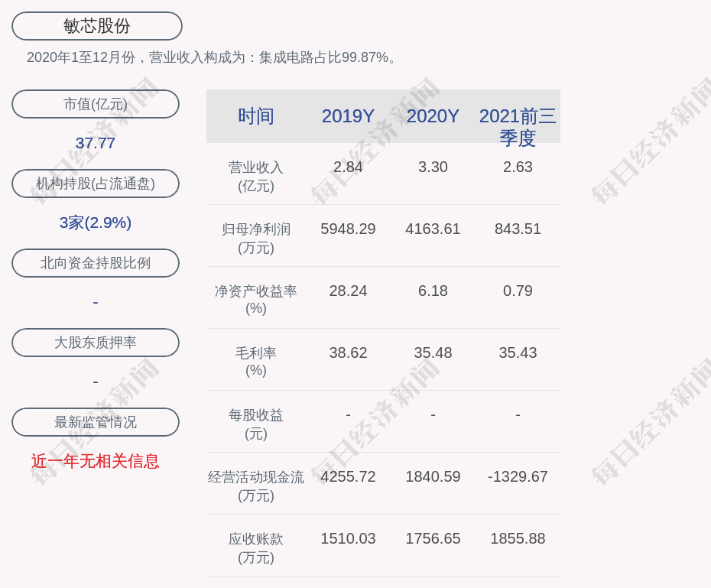Click the market value 37.77

(96, 143)
